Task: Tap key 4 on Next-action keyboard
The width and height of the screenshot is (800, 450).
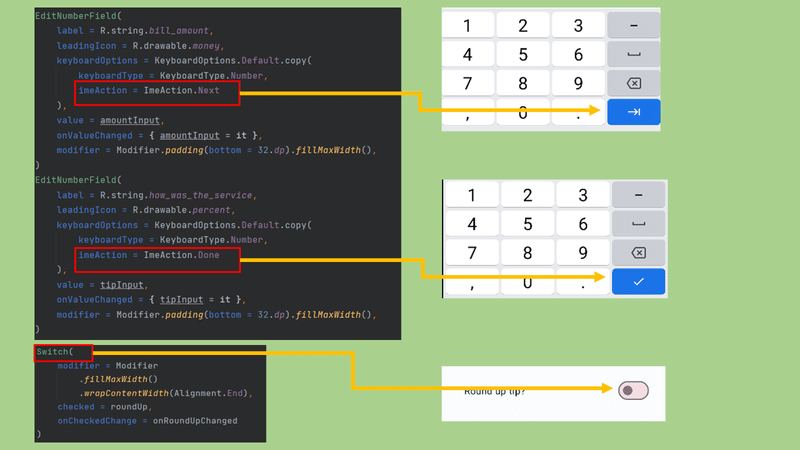Action: point(468,54)
